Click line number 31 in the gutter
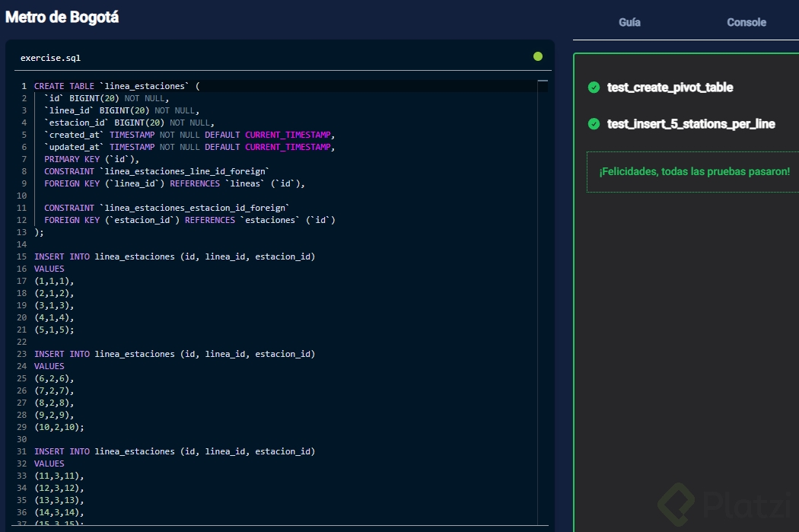The width and height of the screenshot is (799, 532). click(x=21, y=451)
